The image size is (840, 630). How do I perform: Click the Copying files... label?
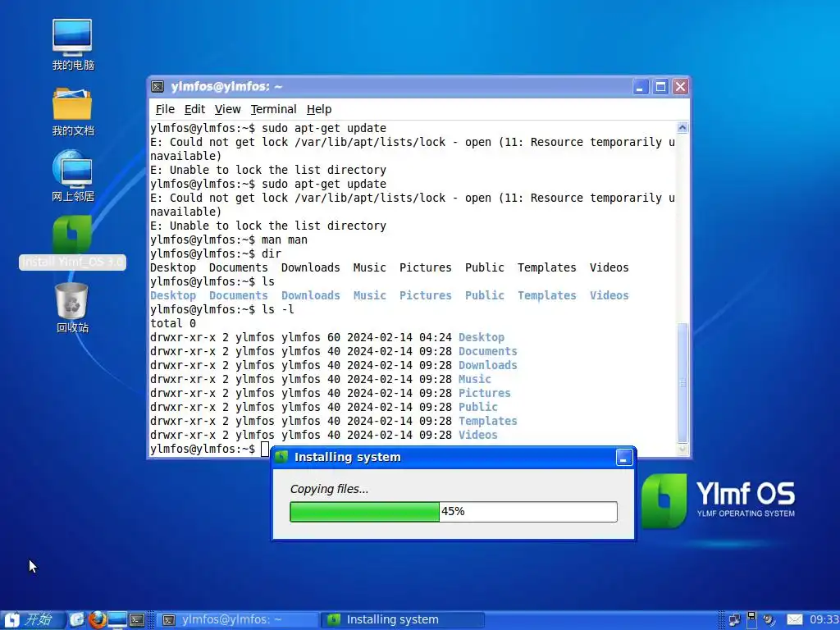pyautogui.click(x=329, y=489)
